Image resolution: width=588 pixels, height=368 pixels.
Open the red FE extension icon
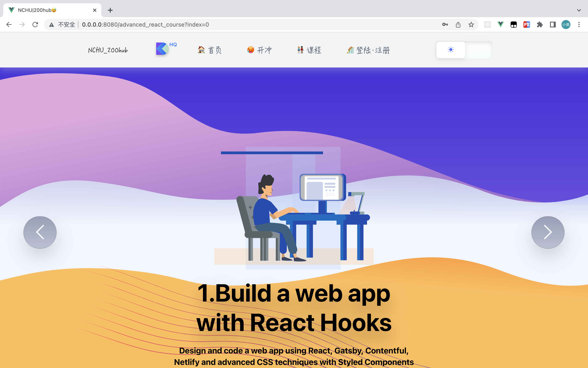527,25
